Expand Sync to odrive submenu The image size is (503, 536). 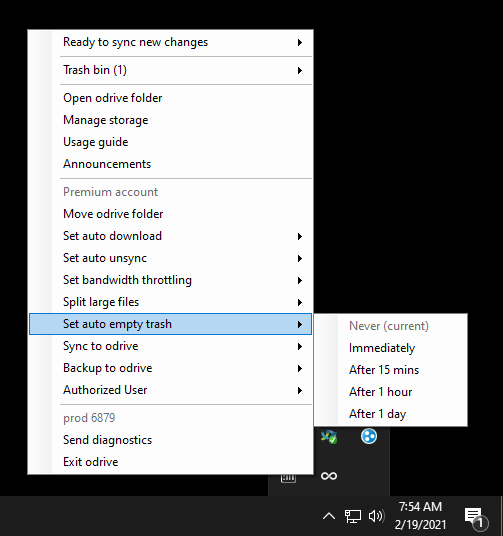[x=170, y=346]
